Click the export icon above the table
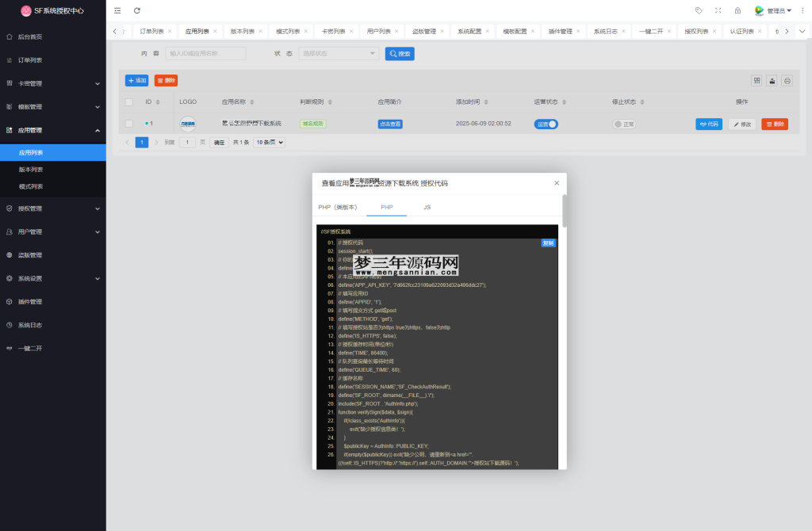The height and width of the screenshot is (531, 812). click(x=772, y=80)
